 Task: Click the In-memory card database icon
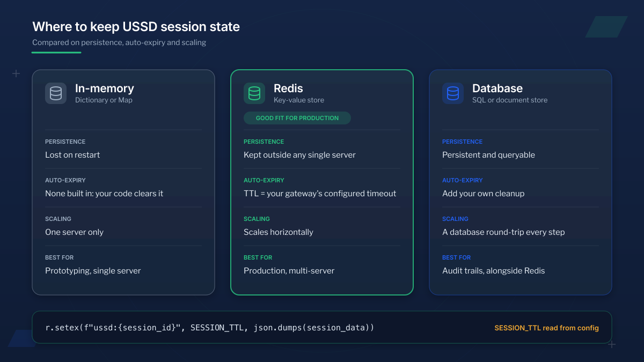click(x=56, y=93)
